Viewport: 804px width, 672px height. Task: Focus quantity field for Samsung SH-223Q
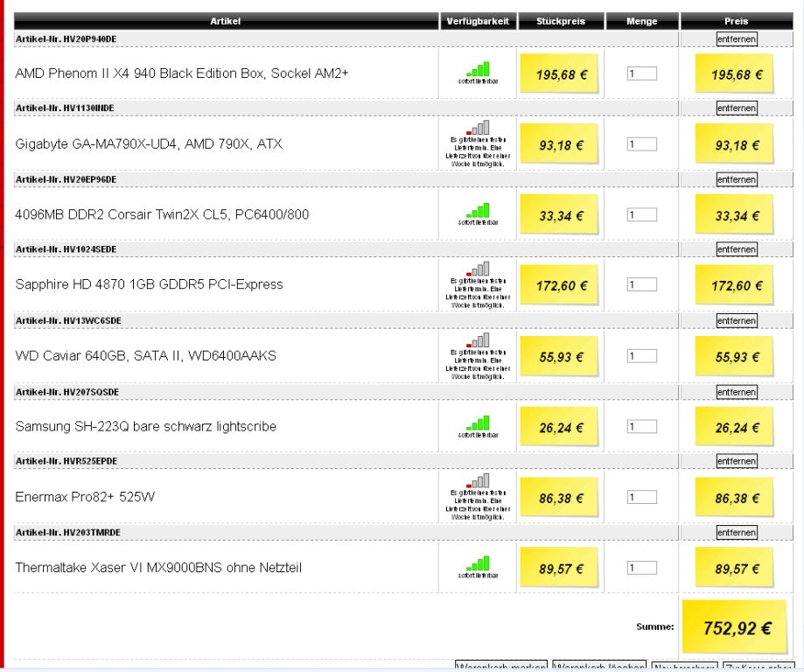tap(642, 426)
